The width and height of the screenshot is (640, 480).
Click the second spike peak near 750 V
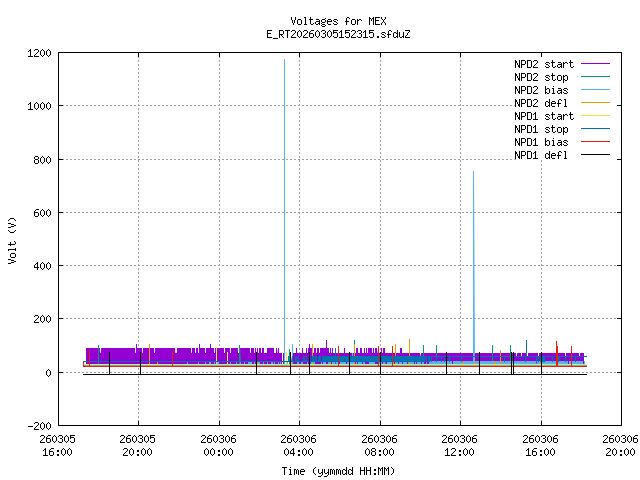[x=473, y=172]
